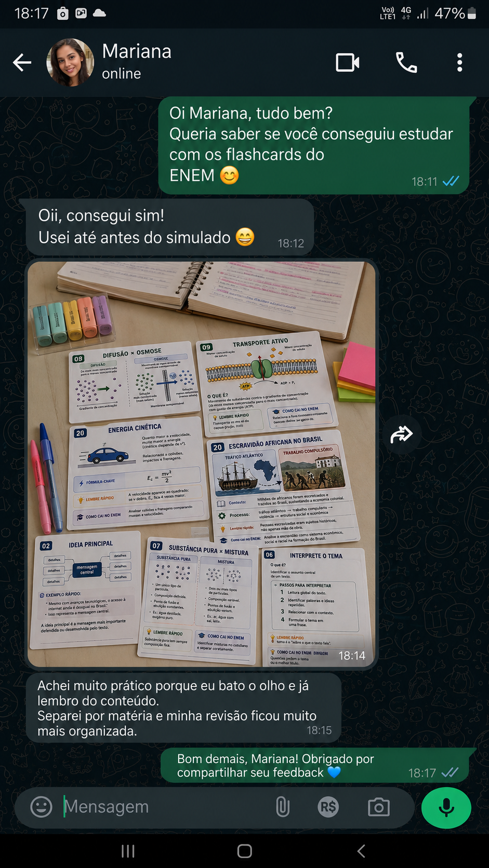
Task: Start a video call with Mariana
Action: pyautogui.click(x=348, y=63)
